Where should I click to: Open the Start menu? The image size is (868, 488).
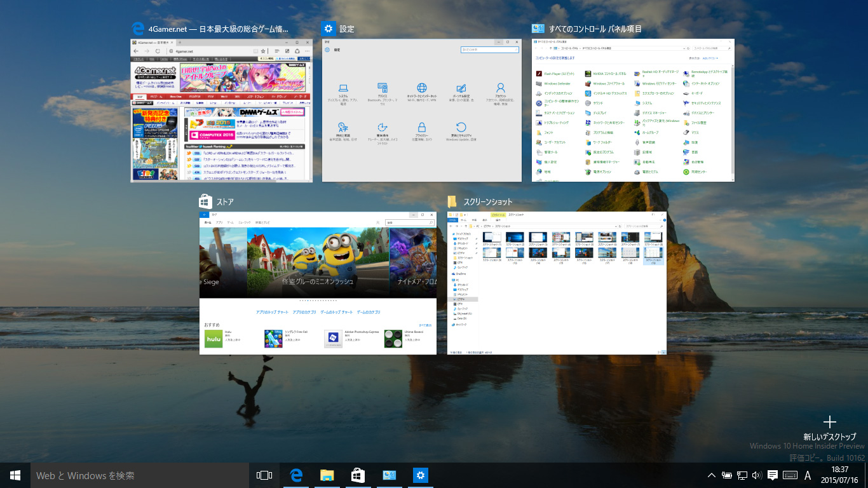(x=15, y=475)
